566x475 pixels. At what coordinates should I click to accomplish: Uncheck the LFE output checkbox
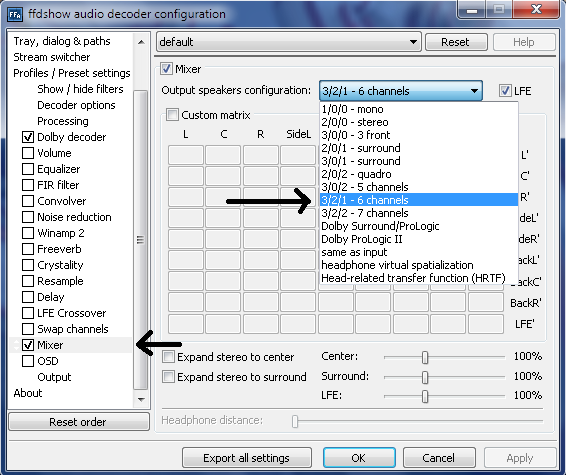(x=505, y=91)
